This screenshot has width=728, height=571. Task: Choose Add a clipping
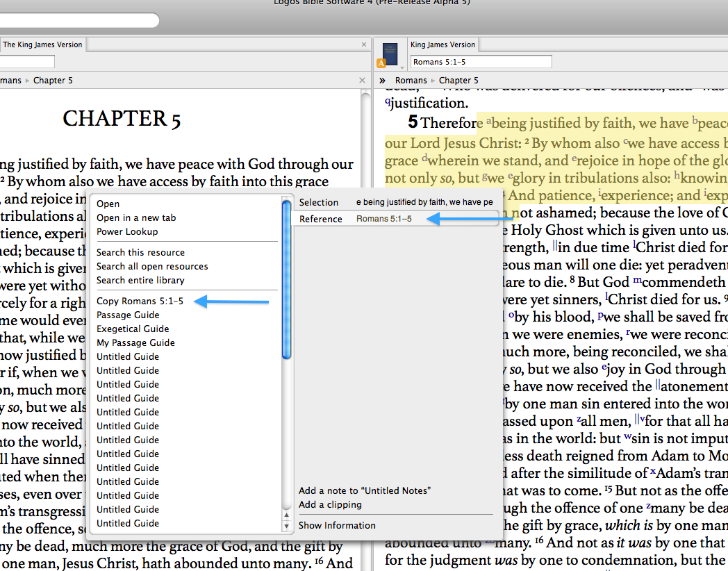click(x=330, y=504)
